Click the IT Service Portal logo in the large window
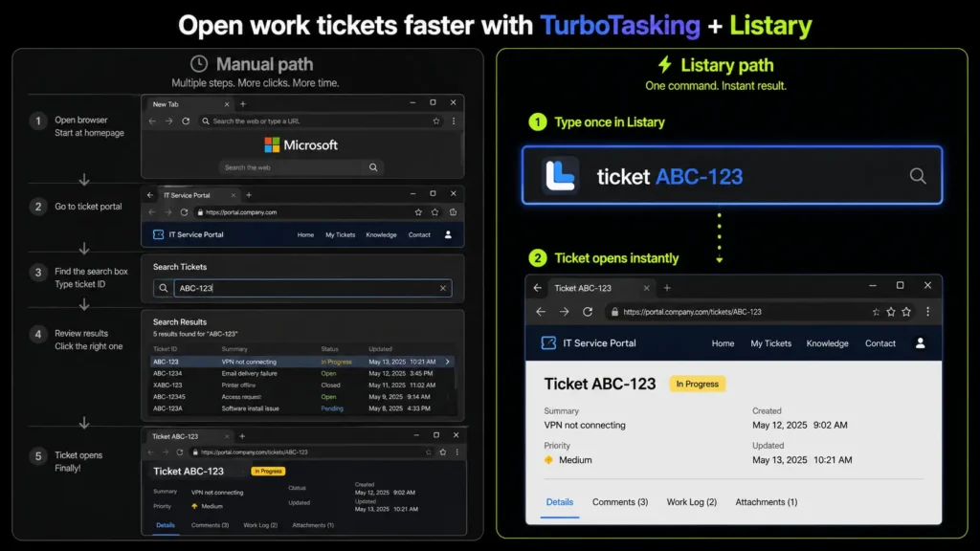 pyautogui.click(x=548, y=343)
